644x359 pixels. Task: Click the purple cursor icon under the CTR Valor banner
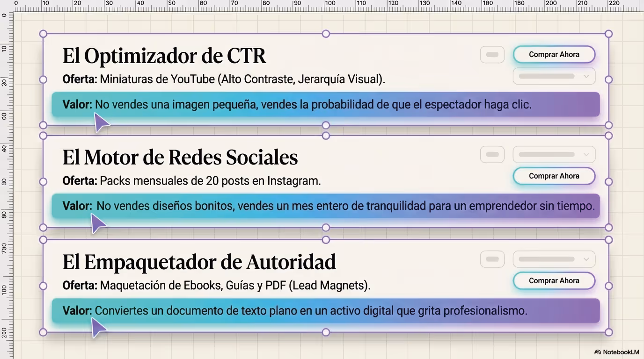[x=102, y=122]
